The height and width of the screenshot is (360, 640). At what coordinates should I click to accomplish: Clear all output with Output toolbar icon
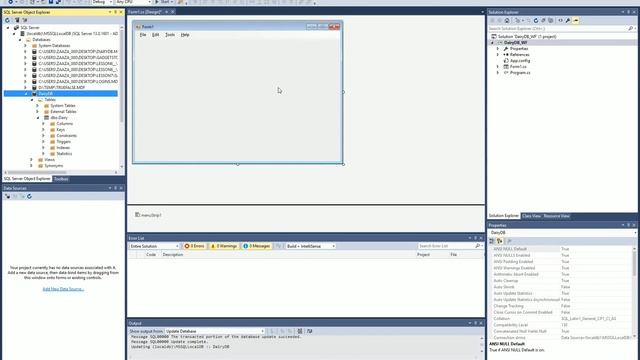tap(300, 331)
